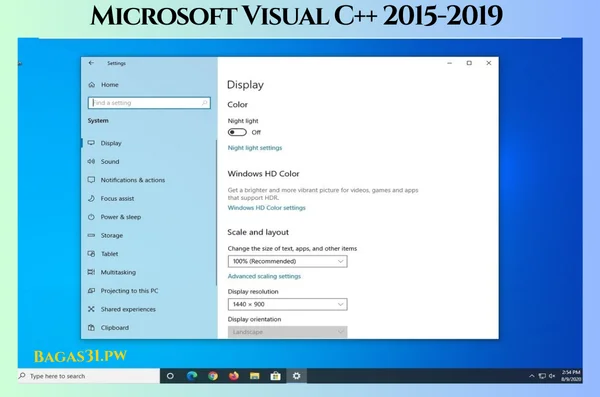Open Microsoft Store from the taskbar
600x397 pixels.
(275, 376)
